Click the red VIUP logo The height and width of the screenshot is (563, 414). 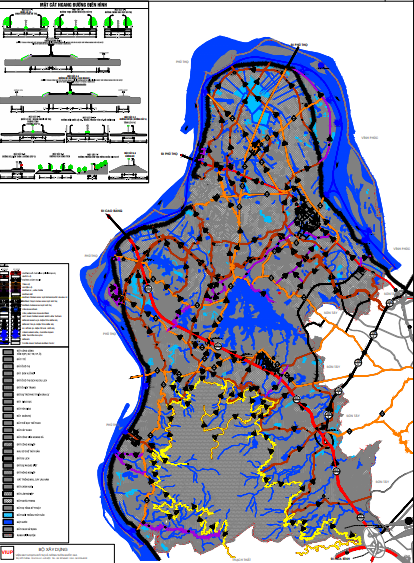click(x=7, y=553)
